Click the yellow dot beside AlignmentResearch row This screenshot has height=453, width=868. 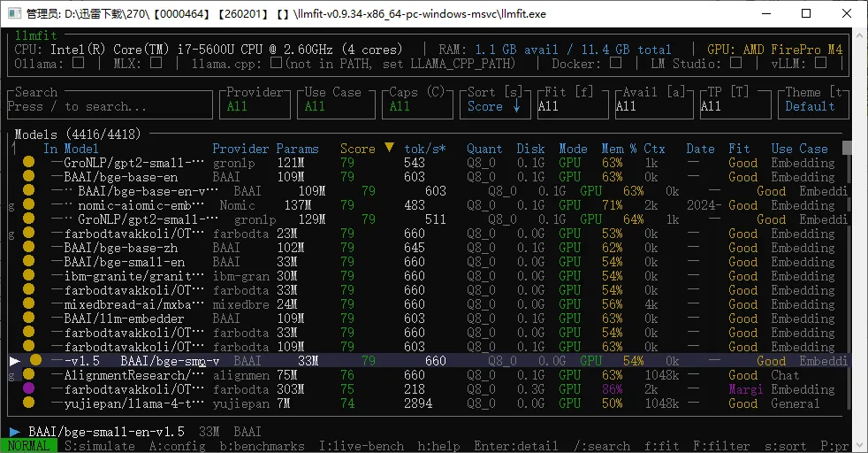pos(29,374)
